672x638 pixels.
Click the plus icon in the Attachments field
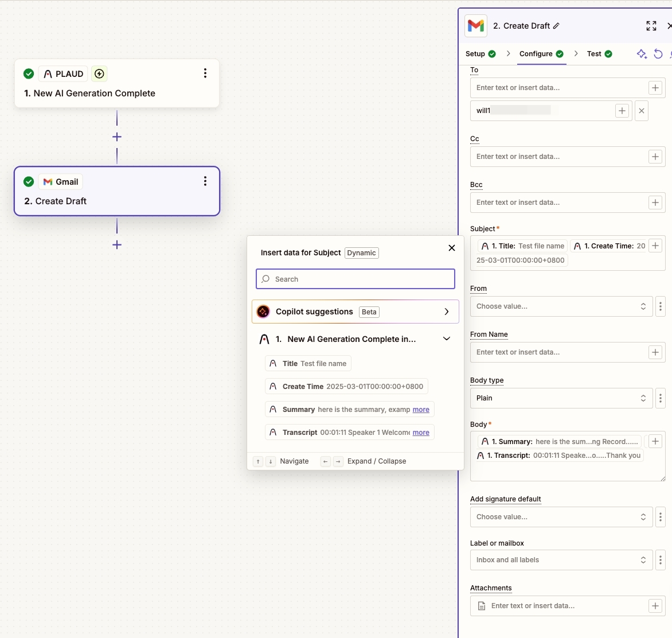(x=655, y=606)
